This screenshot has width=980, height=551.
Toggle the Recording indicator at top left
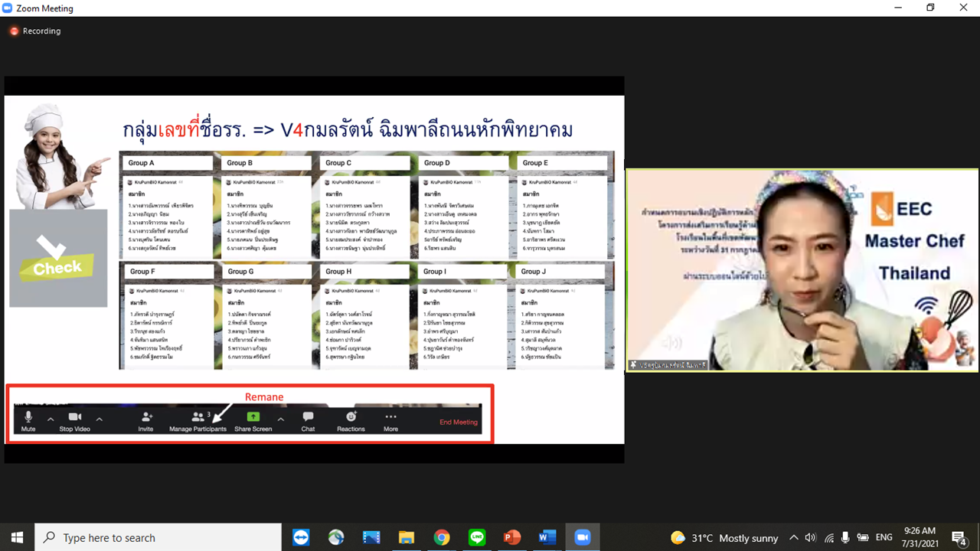tap(15, 31)
